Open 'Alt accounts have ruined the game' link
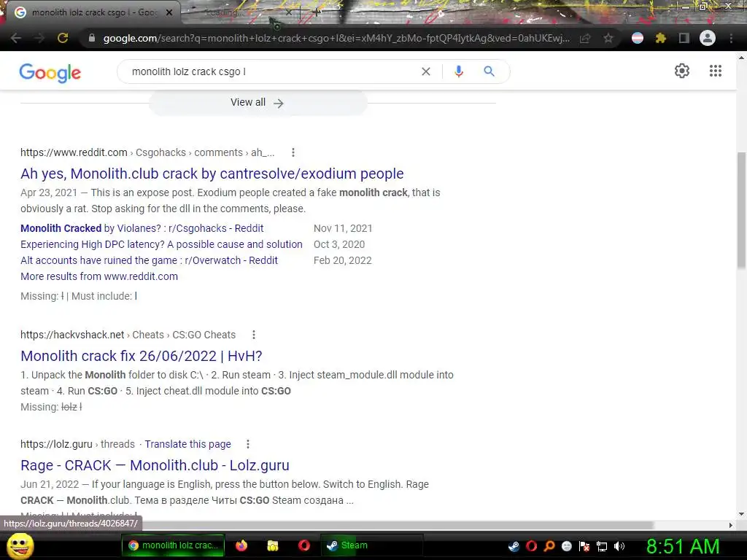The image size is (747, 560). click(149, 260)
